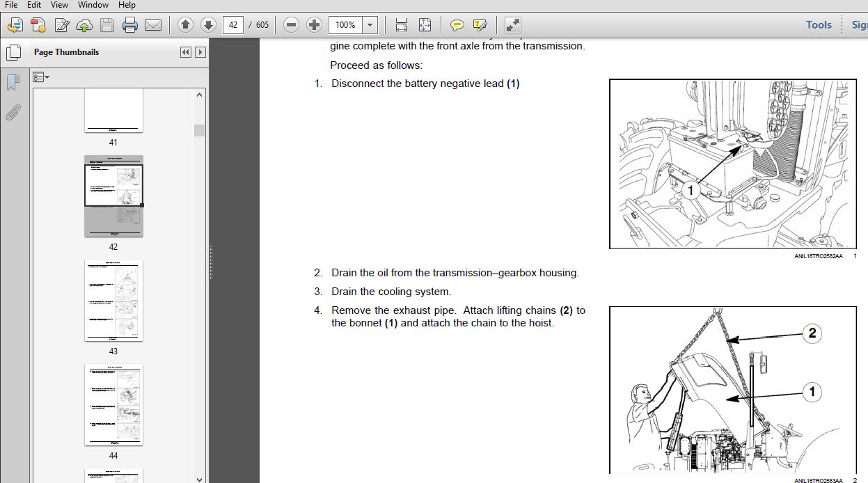Click the total page count 605

click(262, 25)
